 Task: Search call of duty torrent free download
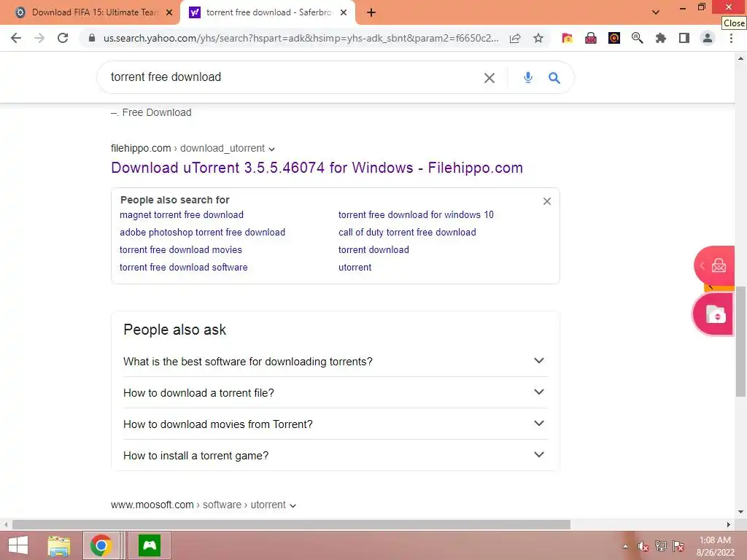[x=407, y=233]
